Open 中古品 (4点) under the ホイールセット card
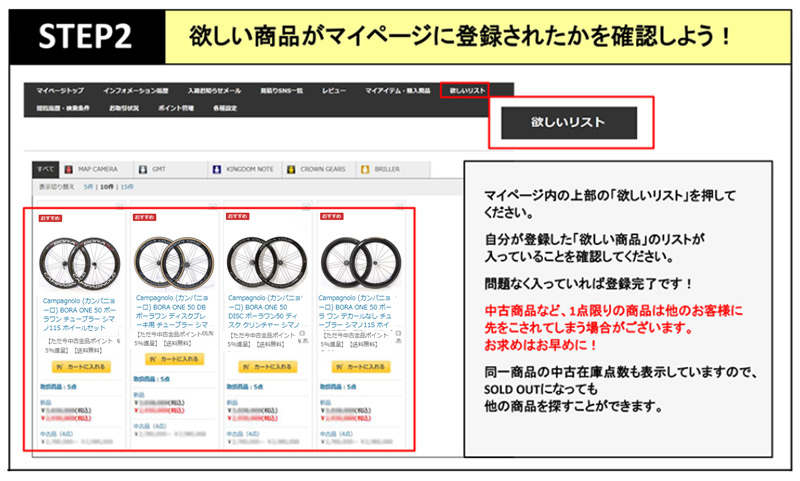Image resolution: width=800 pixels, height=481 pixels. coord(57,434)
